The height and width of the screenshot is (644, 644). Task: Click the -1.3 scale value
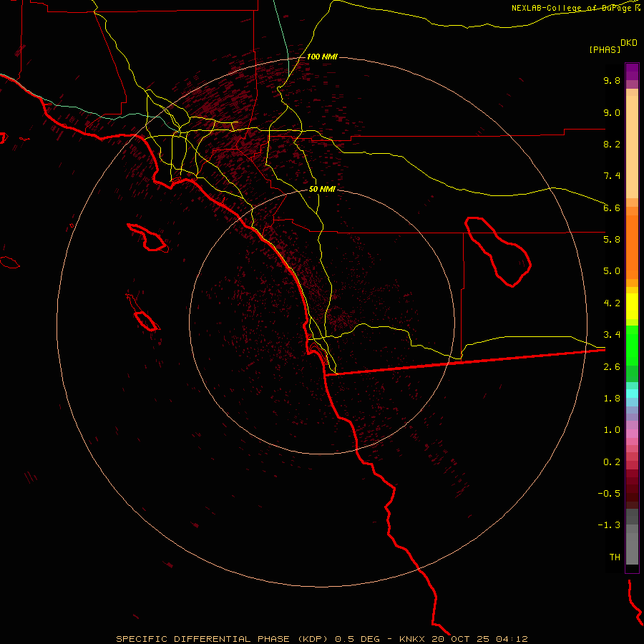click(x=609, y=525)
